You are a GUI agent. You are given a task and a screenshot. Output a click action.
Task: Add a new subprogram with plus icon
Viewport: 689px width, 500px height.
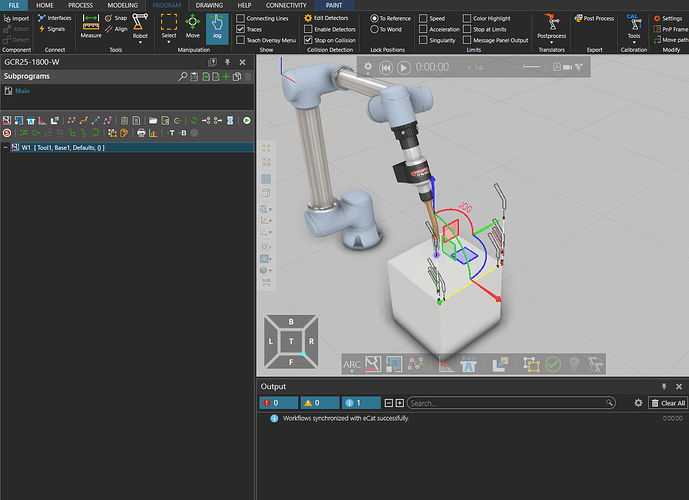click(x=226, y=77)
